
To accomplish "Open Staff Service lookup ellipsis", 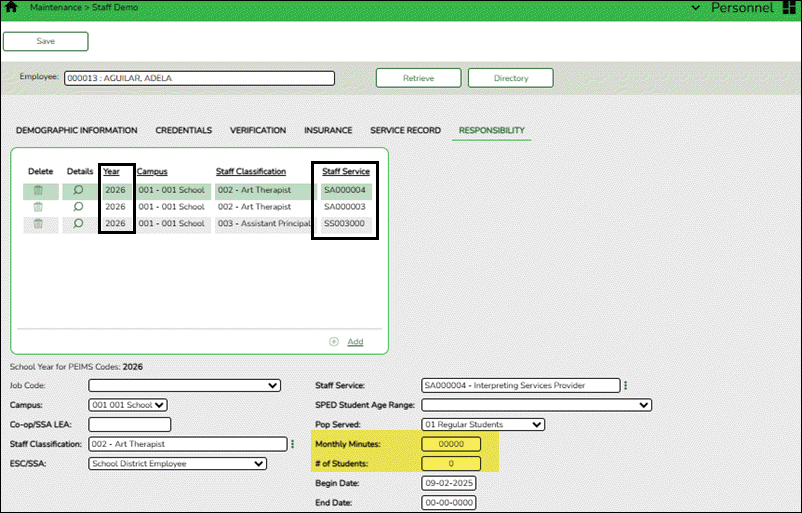I will point(626,386).
